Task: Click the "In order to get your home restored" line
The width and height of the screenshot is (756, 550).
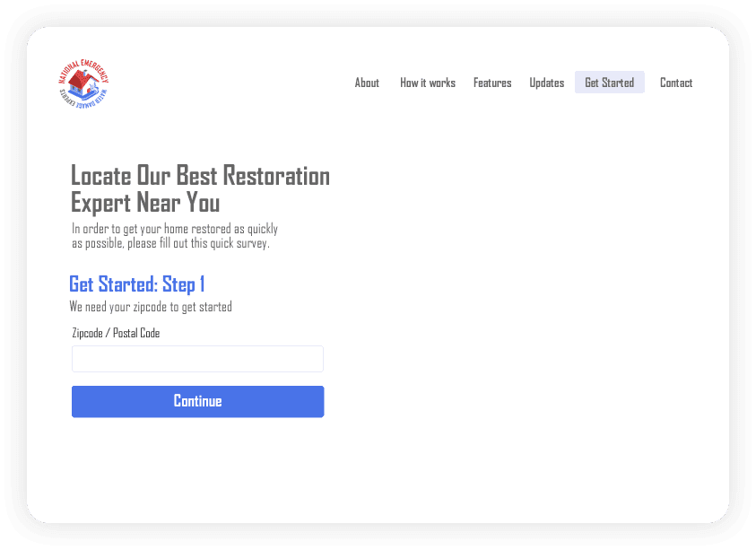Action: tap(175, 229)
